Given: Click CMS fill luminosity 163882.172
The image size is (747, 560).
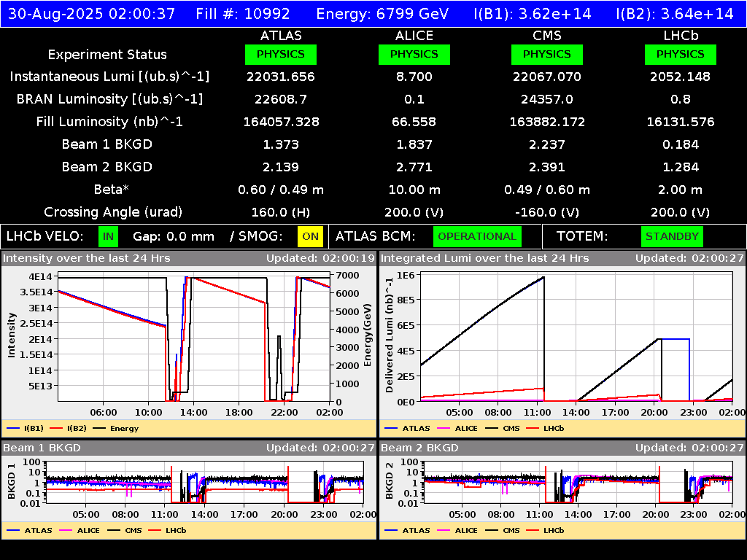Looking at the screenshot, I should [x=547, y=122].
